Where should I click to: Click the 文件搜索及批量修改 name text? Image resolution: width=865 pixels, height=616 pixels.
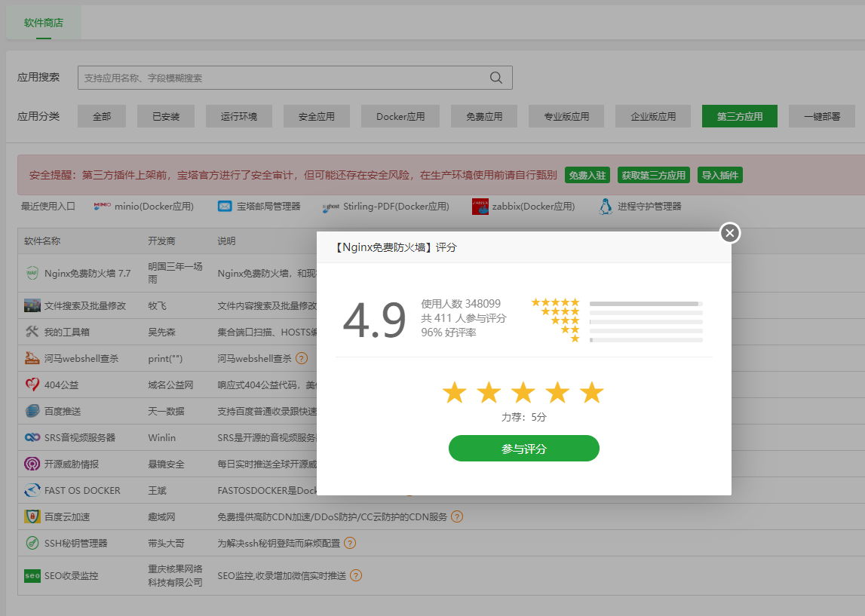point(85,305)
